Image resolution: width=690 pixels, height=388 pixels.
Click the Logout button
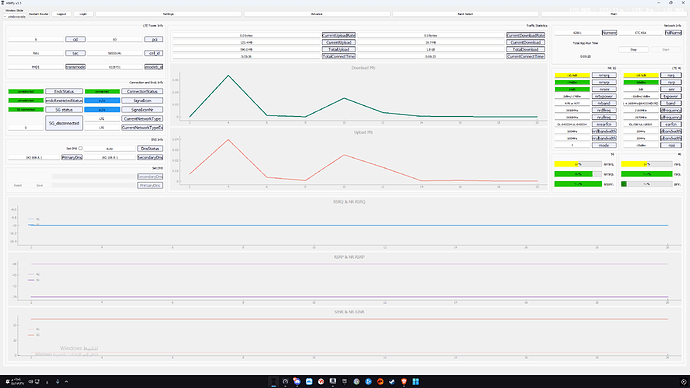(61, 14)
